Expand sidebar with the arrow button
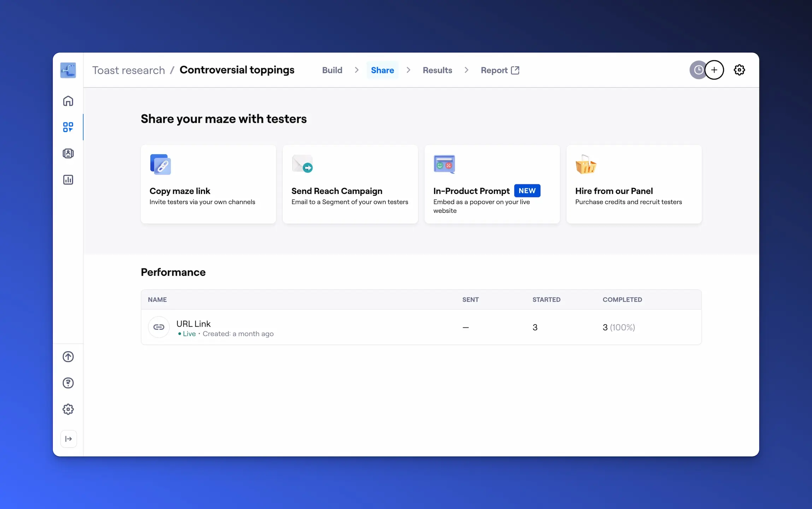 tap(69, 439)
